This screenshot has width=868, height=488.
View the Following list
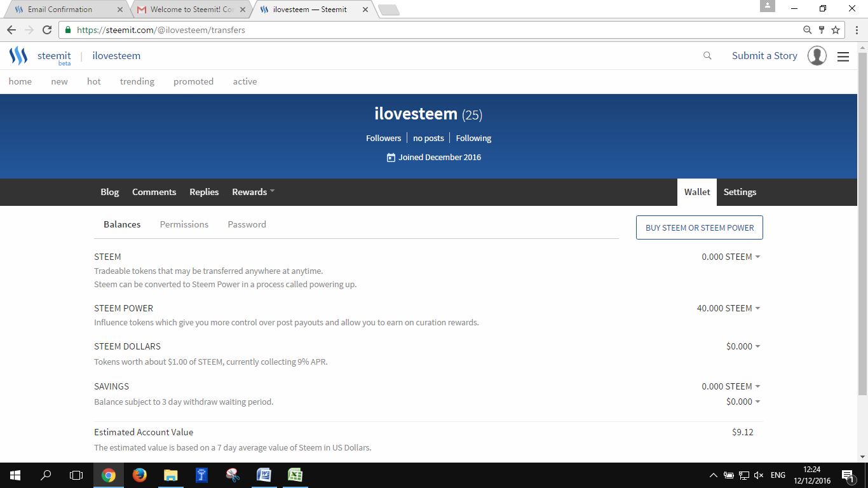(473, 138)
